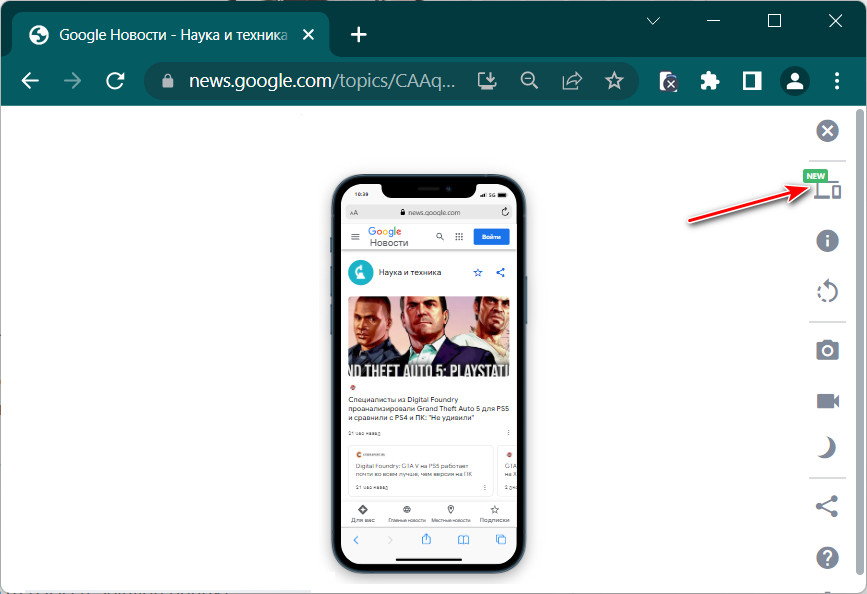Close the mobile simulator panel
The height and width of the screenshot is (594, 867).
pos(827,131)
